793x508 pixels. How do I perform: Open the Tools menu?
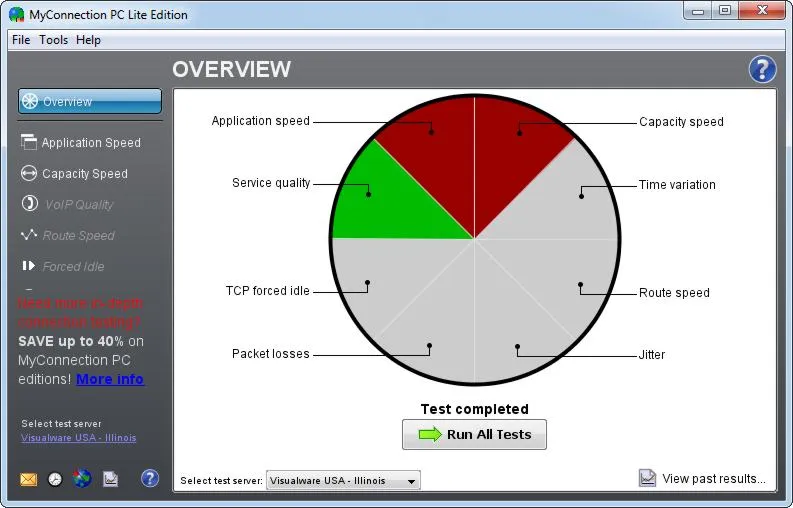click(54, 40)
